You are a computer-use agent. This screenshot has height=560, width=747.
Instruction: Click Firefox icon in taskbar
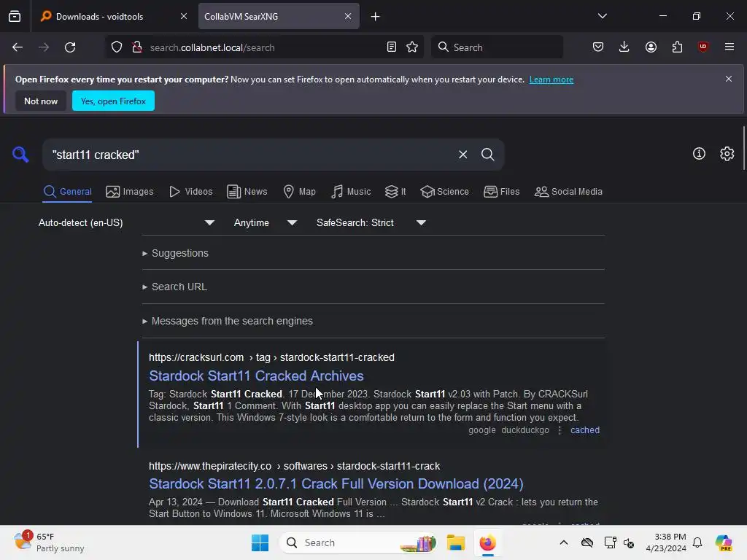click(x=487, y=542)
